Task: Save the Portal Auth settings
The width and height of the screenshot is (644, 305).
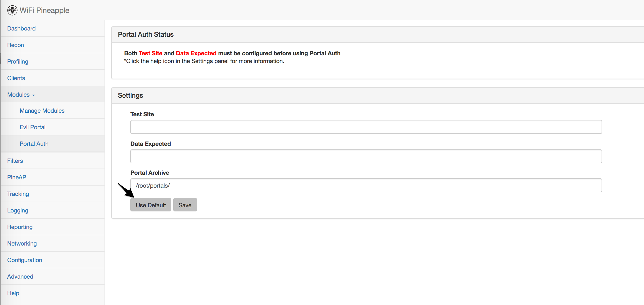Action: (185, 205)
